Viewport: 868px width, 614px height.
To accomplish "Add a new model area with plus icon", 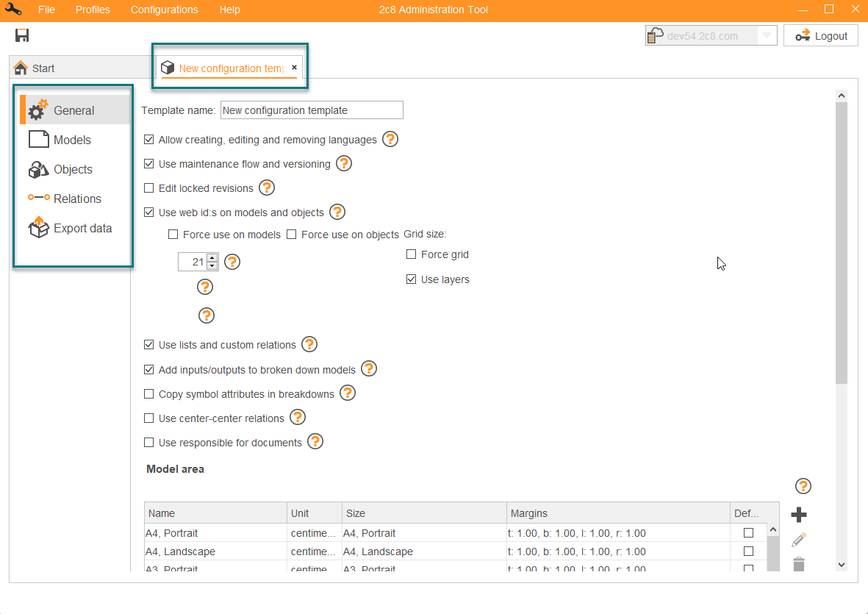I will point(799,514).
